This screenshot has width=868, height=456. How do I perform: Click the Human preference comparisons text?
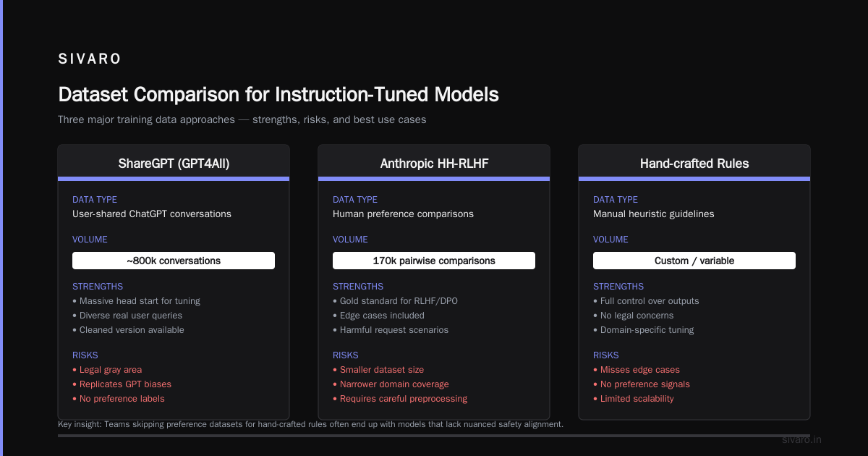click(x=403, y=214)
